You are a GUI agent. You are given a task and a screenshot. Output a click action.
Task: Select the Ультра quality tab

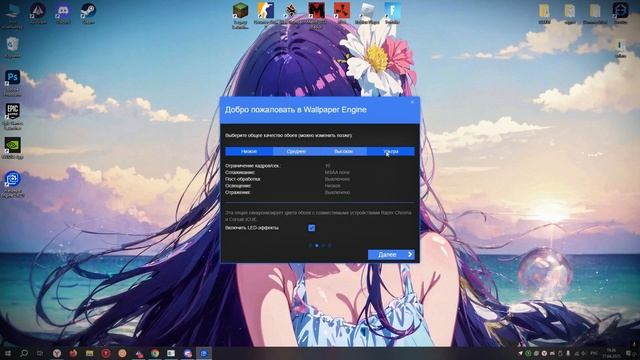[x=391, y=151]
